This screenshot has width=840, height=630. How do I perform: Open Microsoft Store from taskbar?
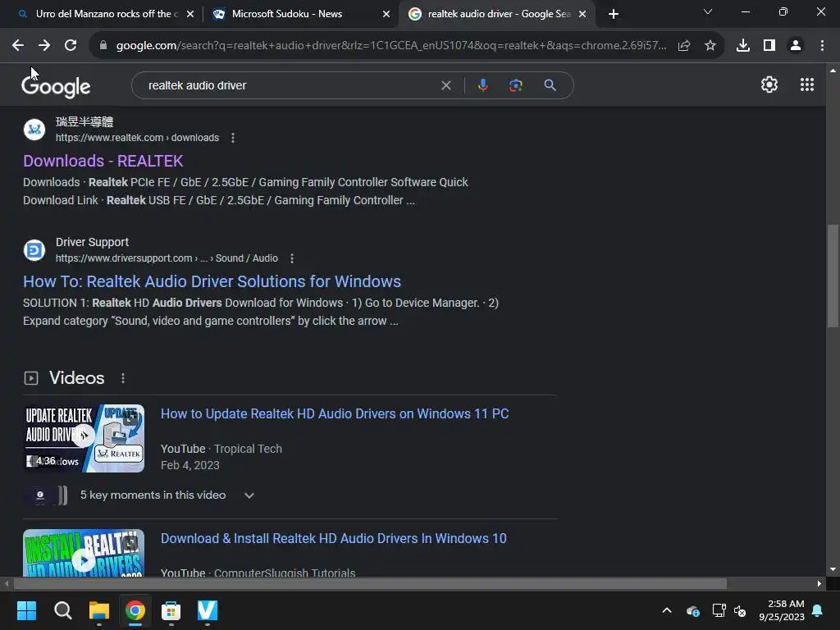click(171, 610)
